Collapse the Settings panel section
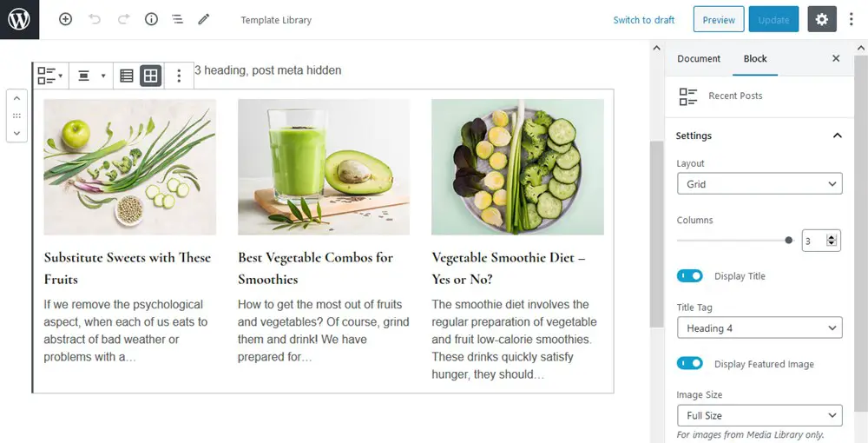Image resolution: width=868 pixels, height=443 pixels. 837,136
